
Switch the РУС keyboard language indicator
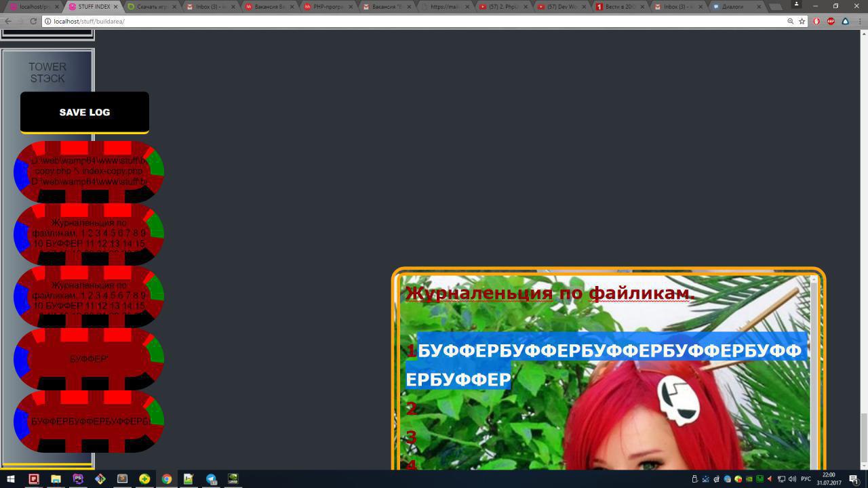[806, 479]
